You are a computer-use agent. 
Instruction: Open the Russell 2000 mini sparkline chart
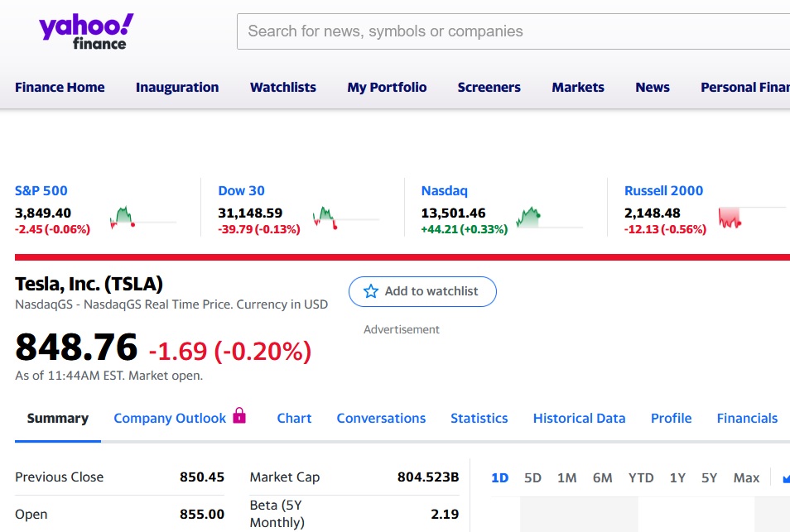(752, 218)
